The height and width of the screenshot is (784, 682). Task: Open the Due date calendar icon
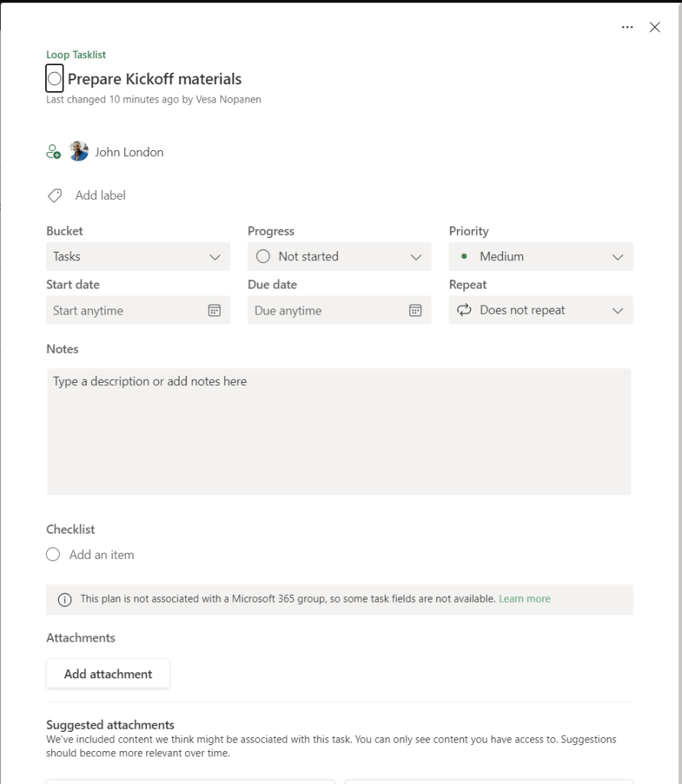[415, 310]
